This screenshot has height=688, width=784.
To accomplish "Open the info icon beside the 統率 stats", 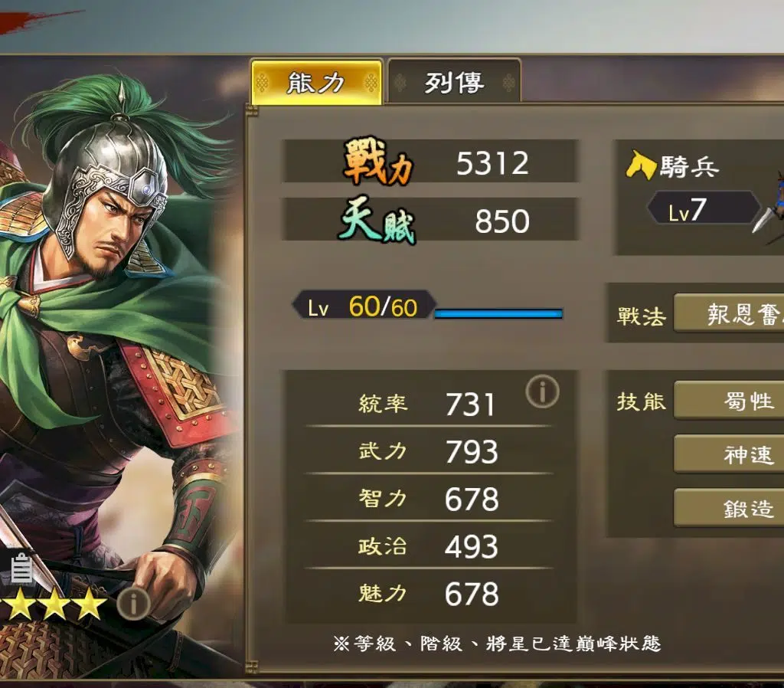I will 542,392.
